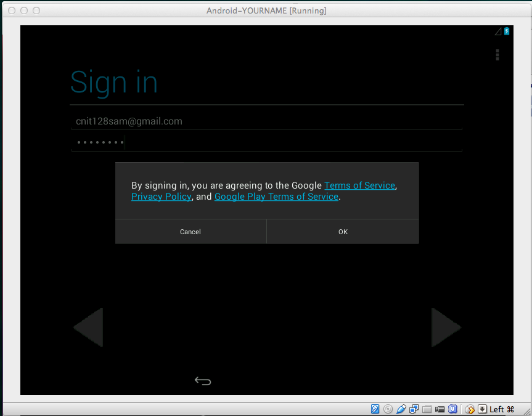Click the signal strength status icon
Screen dimensions: 532x416
(x=498, y=31)
